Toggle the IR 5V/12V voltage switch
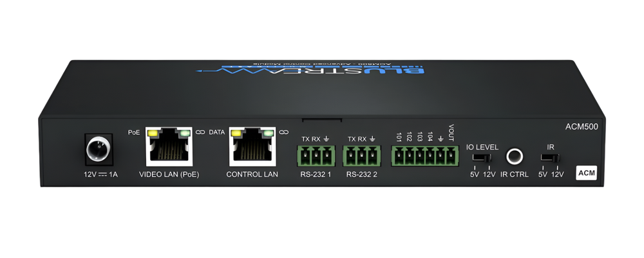The image size is (644, 258). pos(551,157)
